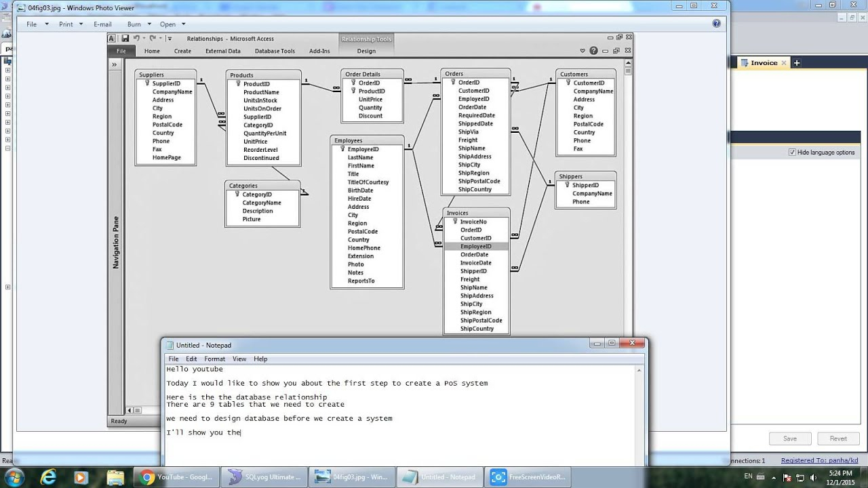This screenshot has height=488, width=868.
Task: Click highlighted EmployeeID field in Invoices table
Action: pyautogui.click(x=476, y=247)
